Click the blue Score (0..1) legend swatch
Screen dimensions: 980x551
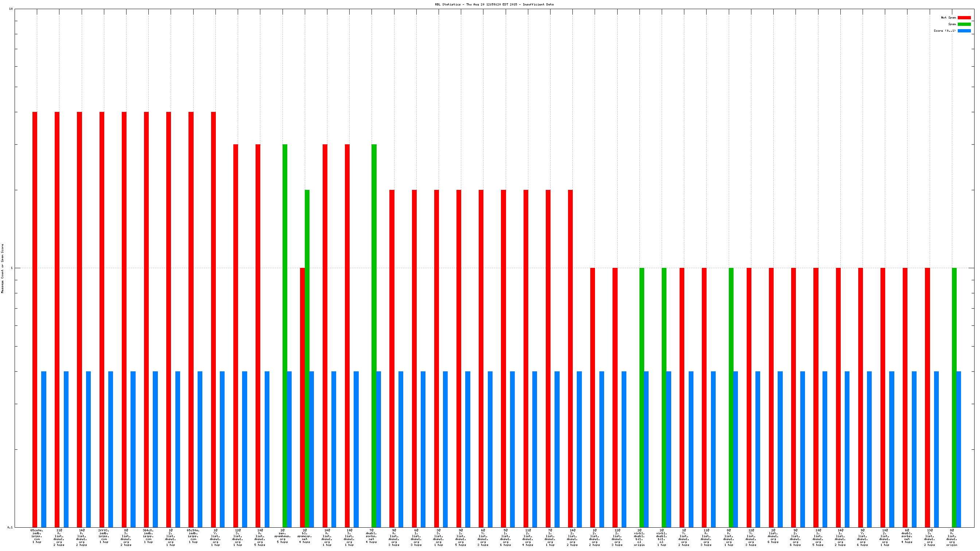(964, 31)
